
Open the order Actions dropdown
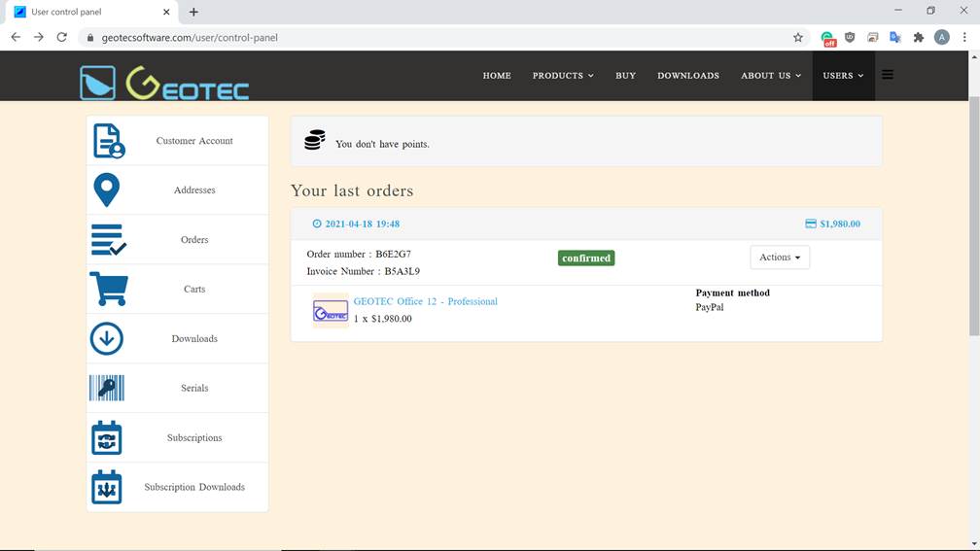(780, 258)
